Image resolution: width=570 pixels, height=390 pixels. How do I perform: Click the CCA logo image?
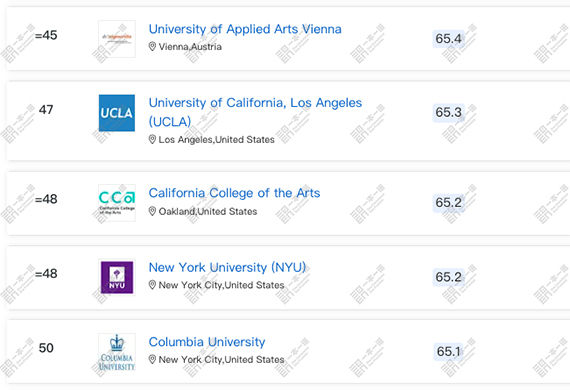point(117,203)
